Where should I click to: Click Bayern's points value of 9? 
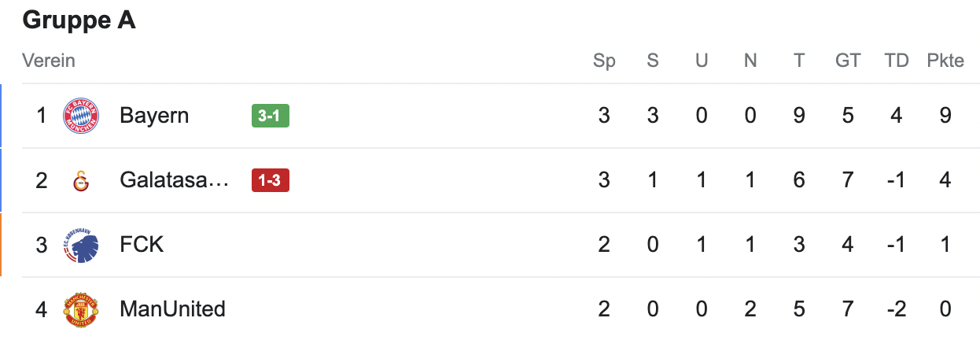click(x=945, y=116)
